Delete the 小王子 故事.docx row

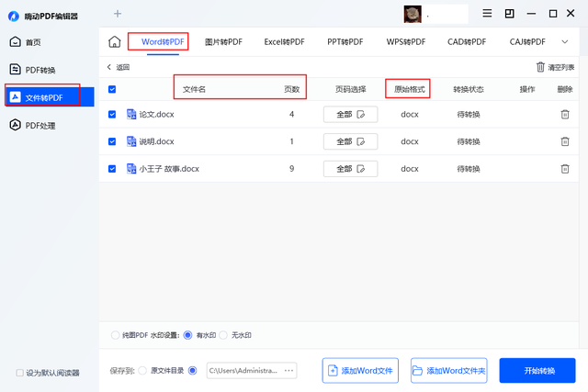(565, 169)
